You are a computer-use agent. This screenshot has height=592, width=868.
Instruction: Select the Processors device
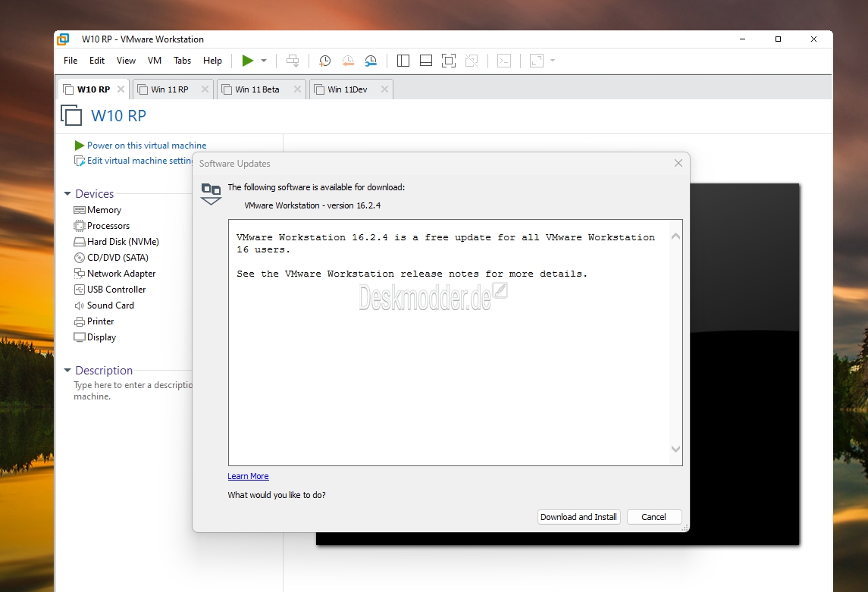point(102,226)
